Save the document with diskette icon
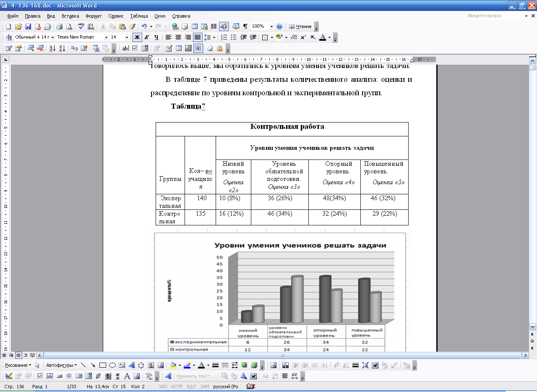This screenshot has width=537, height=392. tap(28, 26)
